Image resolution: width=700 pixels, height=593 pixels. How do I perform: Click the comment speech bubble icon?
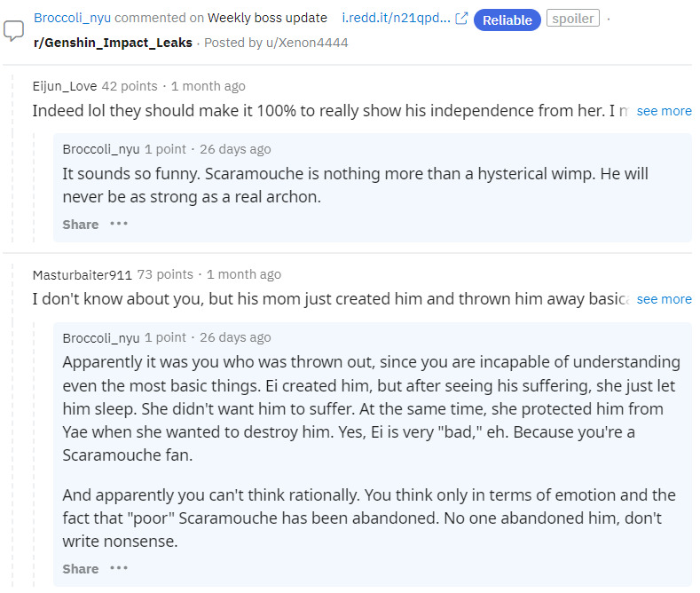(14, 30)
